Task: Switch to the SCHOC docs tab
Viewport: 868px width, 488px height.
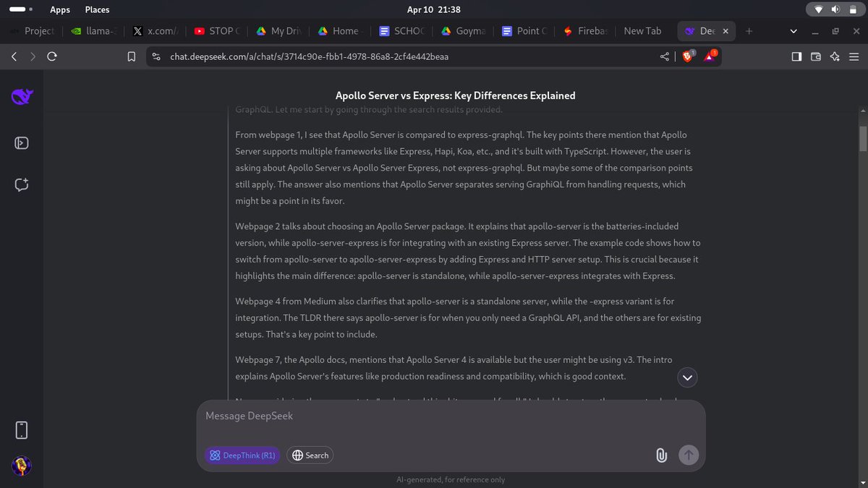Action: [401, 31]
